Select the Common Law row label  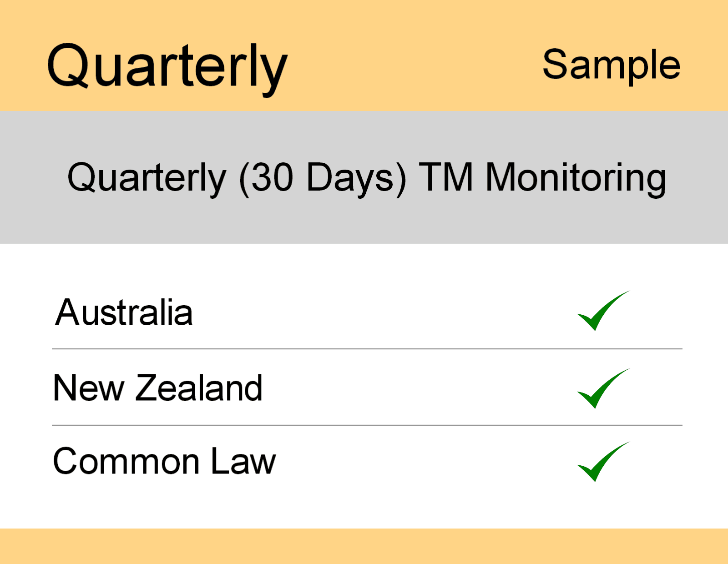[164, 461]
